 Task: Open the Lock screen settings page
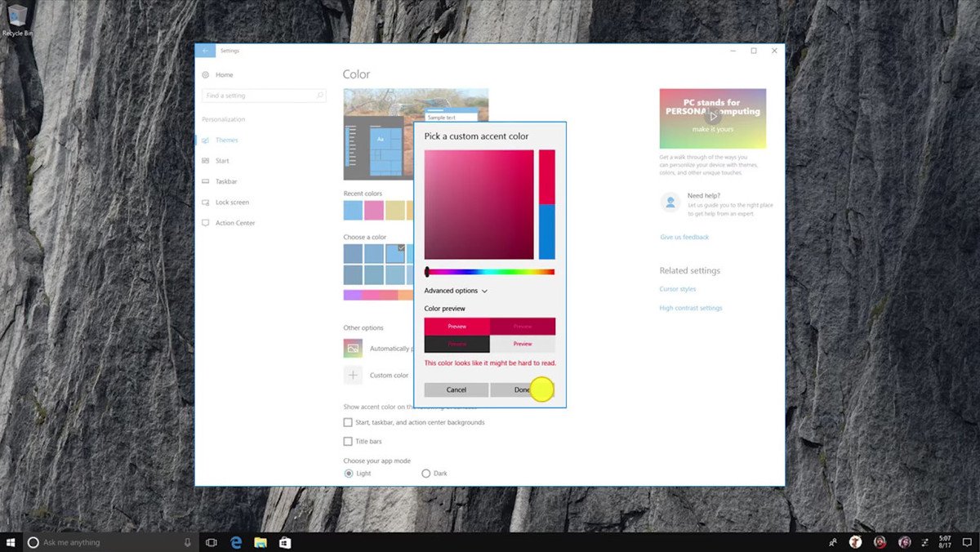click(232, 203)
